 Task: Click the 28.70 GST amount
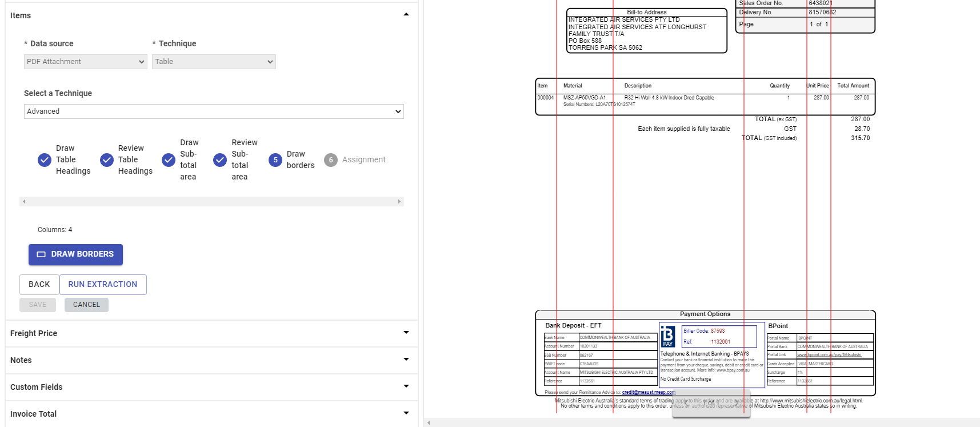862,129
